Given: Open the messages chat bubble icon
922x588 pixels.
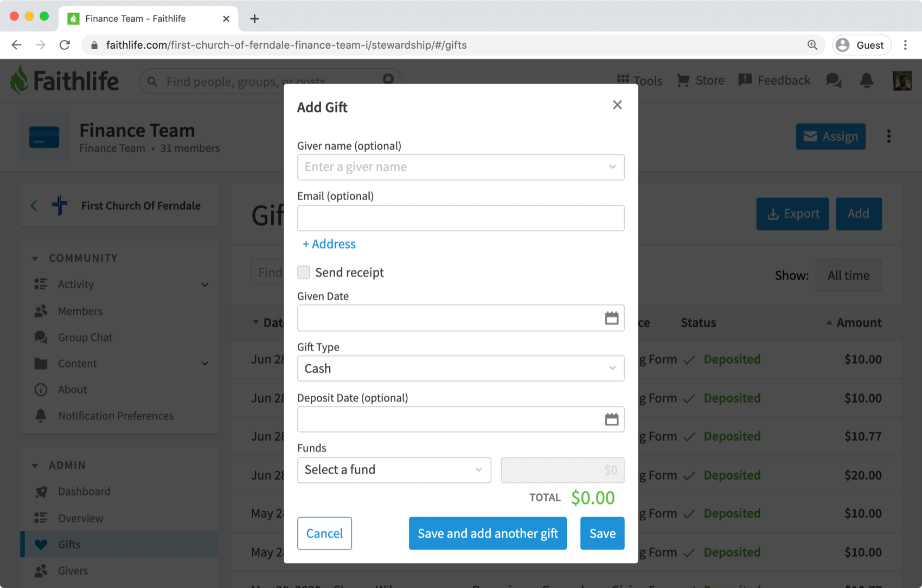Looking at the screenshot, I should [834, 80].
